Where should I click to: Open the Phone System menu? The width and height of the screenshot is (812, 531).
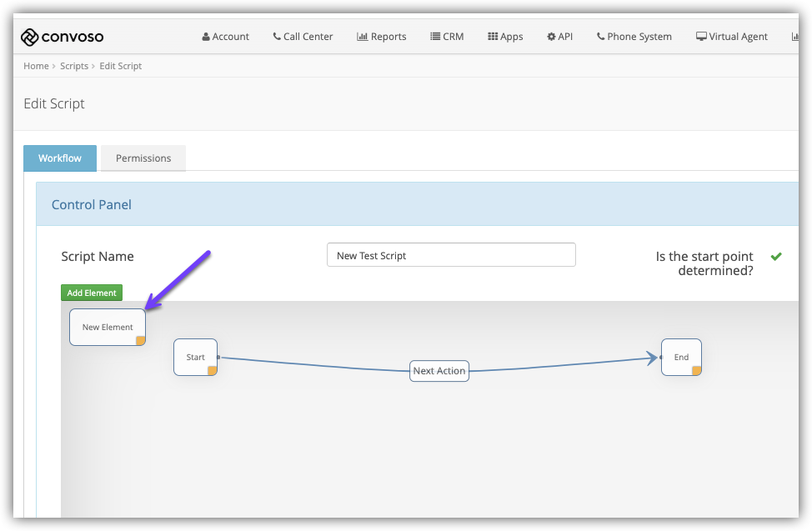[x=634, y=37]
